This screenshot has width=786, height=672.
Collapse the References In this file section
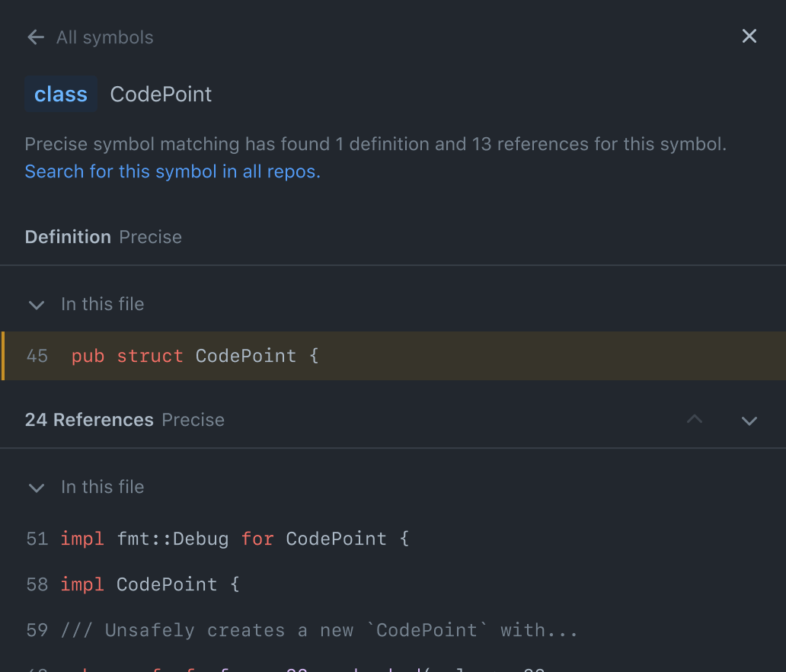pos(36,488)
